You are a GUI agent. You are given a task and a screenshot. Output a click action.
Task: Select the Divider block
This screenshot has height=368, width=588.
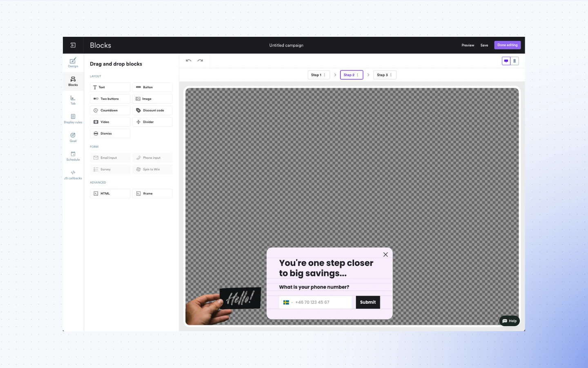click(x=152, y=122)
